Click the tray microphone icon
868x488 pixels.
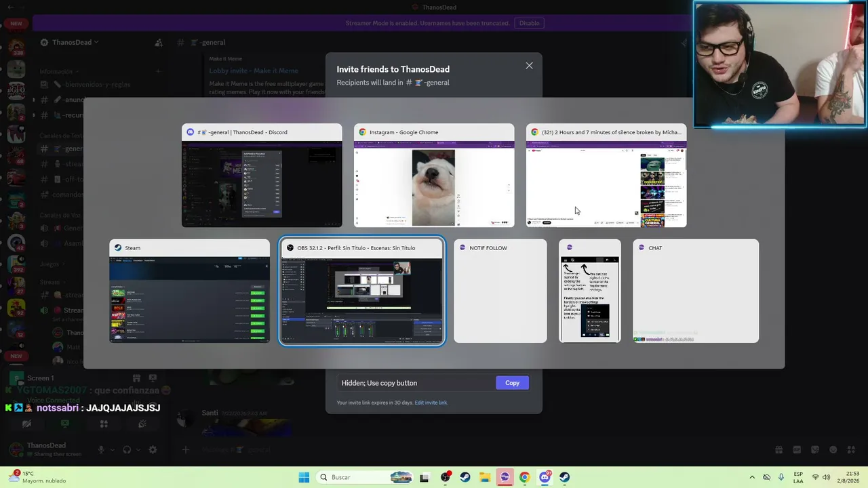tap(781, 477)
